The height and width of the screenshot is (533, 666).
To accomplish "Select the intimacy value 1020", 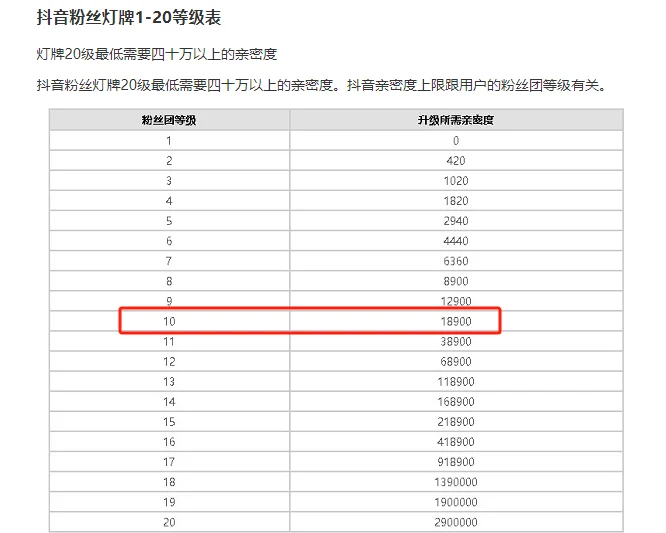I will point(456,181).
